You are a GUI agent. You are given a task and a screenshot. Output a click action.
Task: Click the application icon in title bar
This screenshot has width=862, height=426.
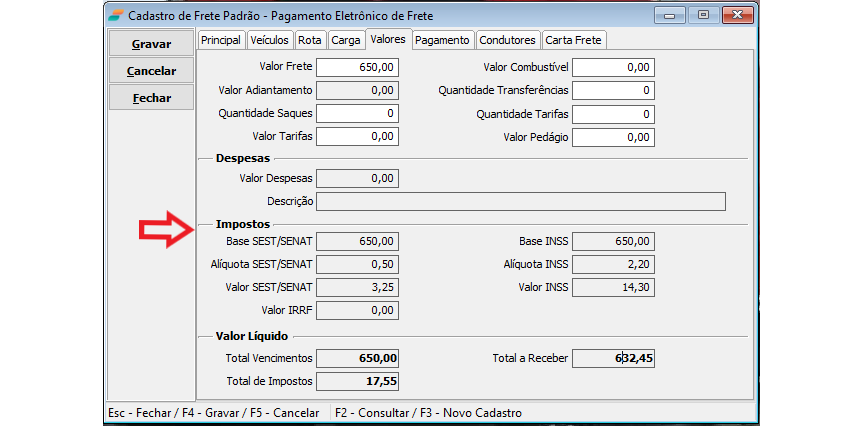117,15
